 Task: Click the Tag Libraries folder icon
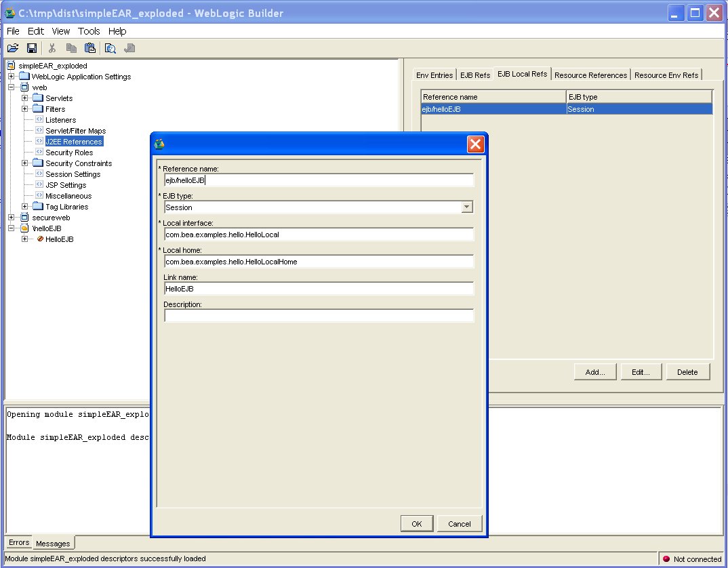click(x=38, y=206)
